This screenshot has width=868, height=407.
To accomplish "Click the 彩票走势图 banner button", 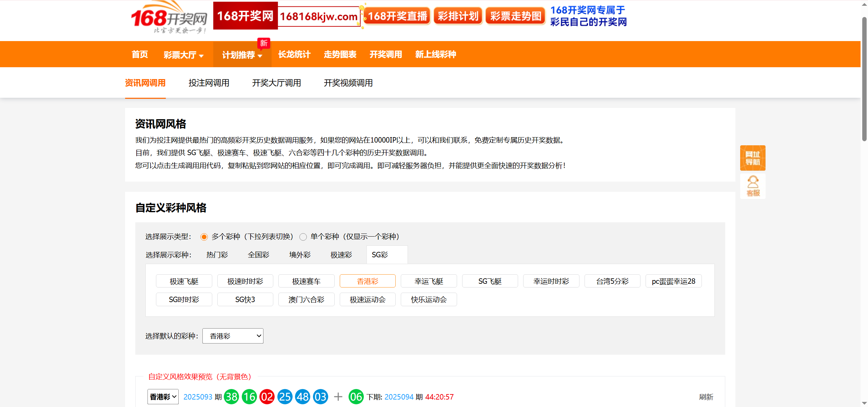I will pyautogui.click(x=515, y=16).
